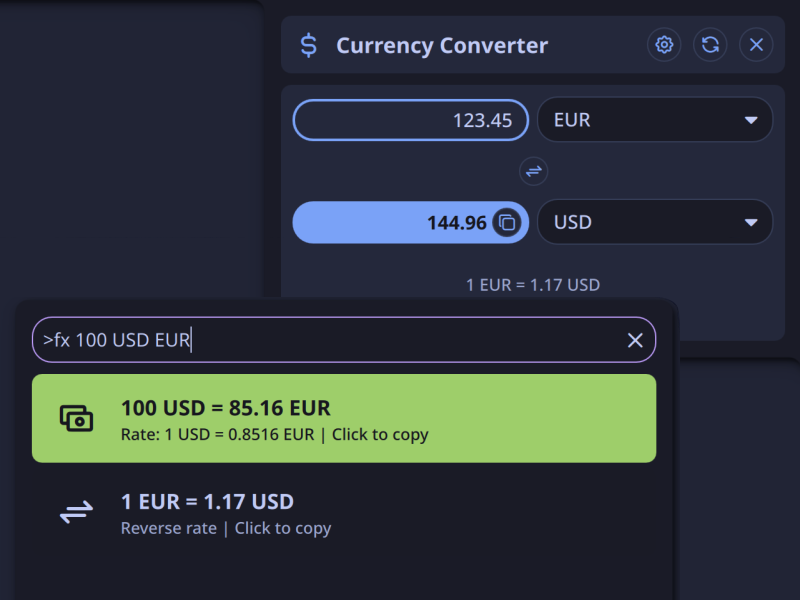Click the Rate: 1 USD = 0.8516 EUR text
The image size is (800, 600).
click(x=243, y=434)
